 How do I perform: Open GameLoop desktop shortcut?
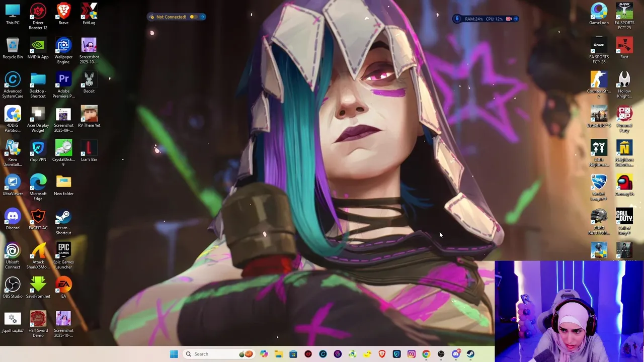click(599, 14)
